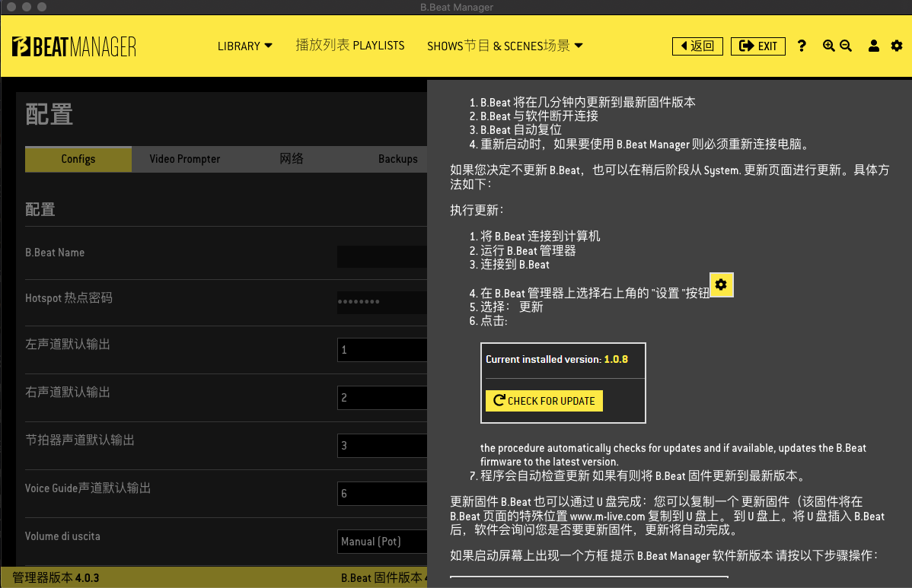Click the EXIT button
The width and height of the screenshot is (912, 588).
758,46
